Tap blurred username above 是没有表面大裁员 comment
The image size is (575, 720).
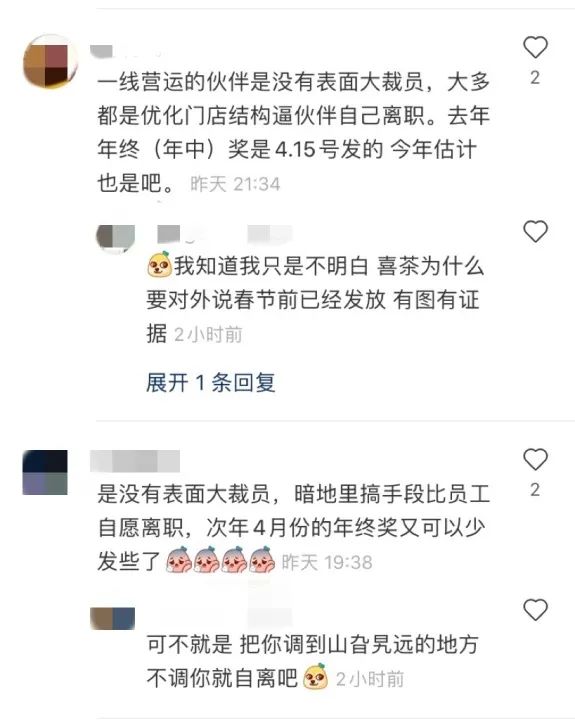pos(135,461)
